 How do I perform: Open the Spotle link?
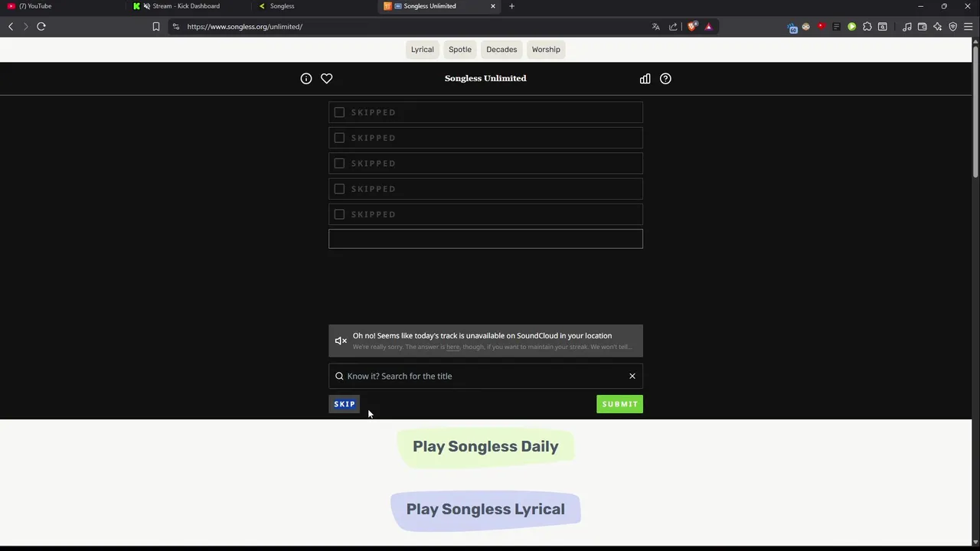tap(460, 49)
